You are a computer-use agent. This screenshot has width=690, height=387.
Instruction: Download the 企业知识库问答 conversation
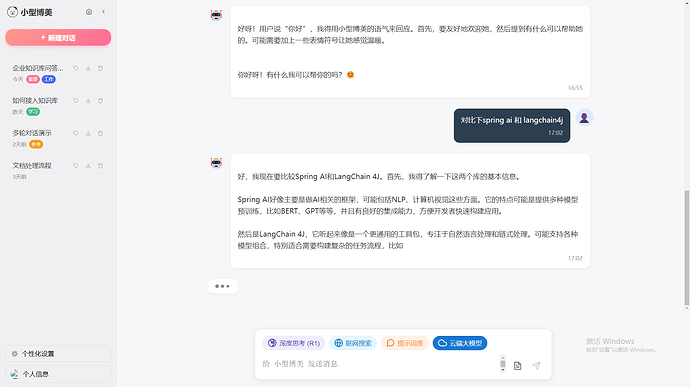point(88,68)
